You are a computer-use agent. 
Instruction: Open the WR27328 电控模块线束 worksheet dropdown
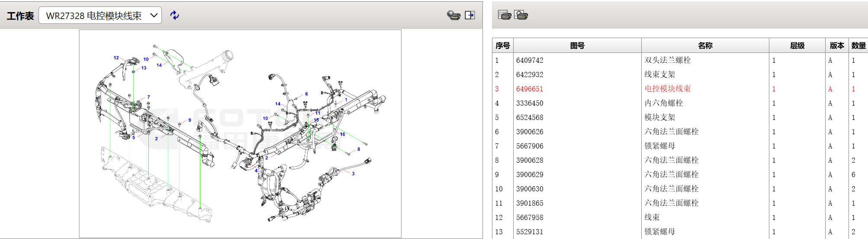click(100, 16)
